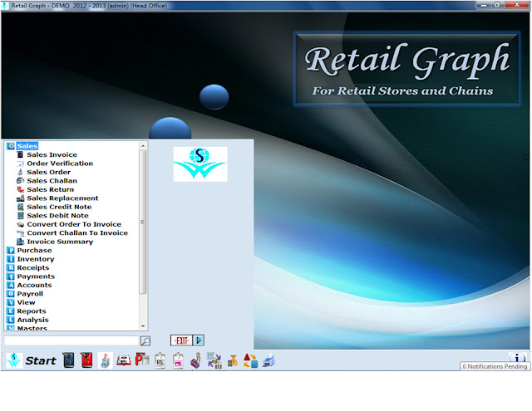Click the Start label in bottom toolbar
Screen dimensions: 532x411
pos(41,360)
